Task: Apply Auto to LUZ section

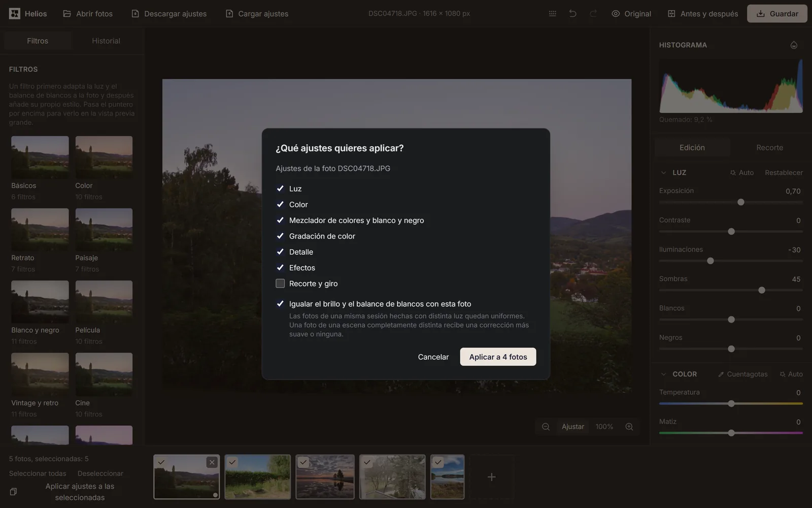Action: (742, 173)
